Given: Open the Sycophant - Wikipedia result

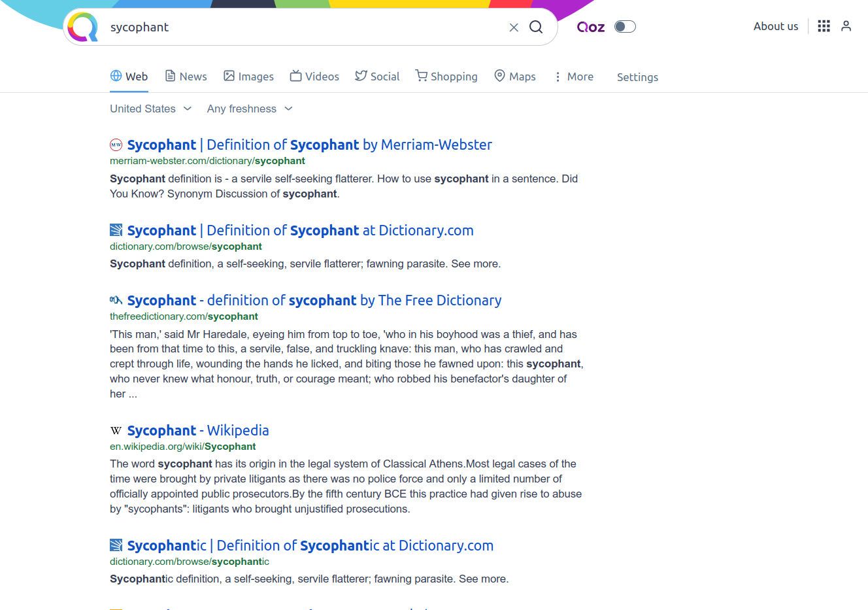Looking at the screenshot, I should click(198, 430).
